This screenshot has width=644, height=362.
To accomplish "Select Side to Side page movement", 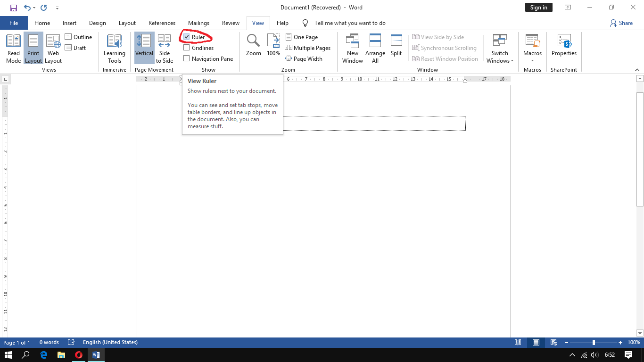I will (x=165, y=48).
